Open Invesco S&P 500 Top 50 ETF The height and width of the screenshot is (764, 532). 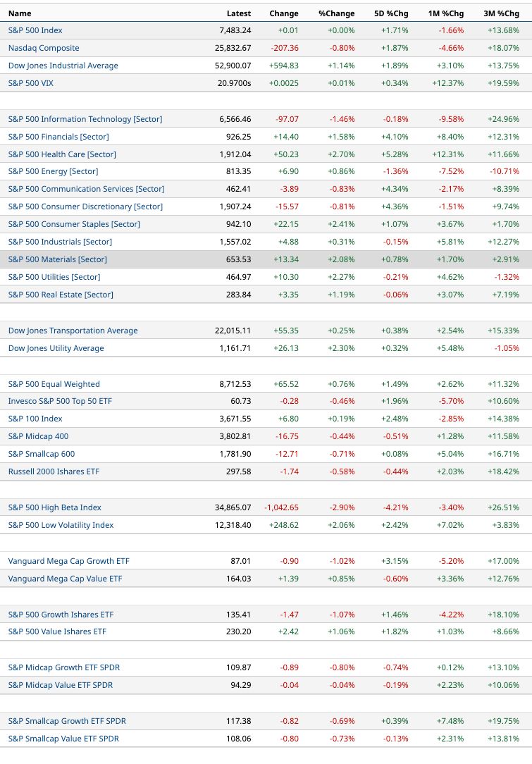(x=60, y=401)
